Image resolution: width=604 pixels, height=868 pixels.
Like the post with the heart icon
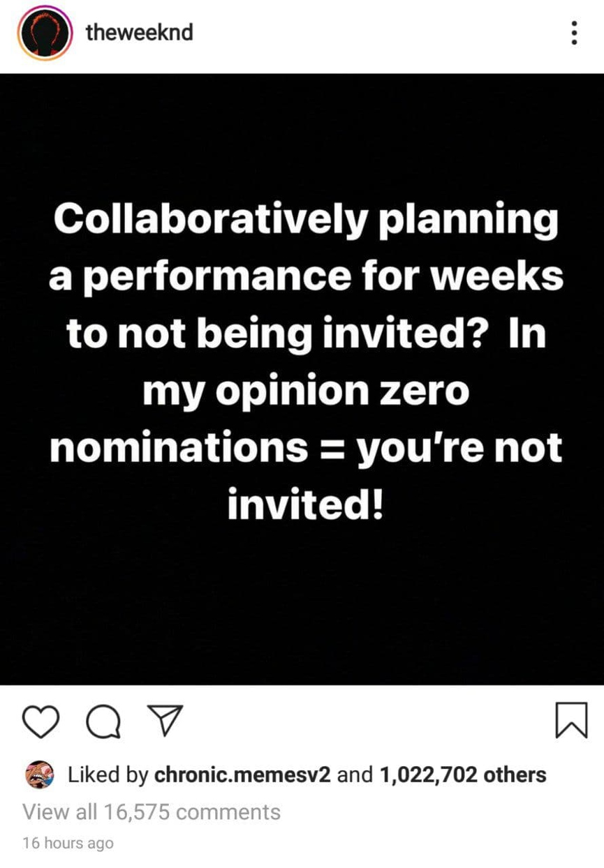point(43,720)
